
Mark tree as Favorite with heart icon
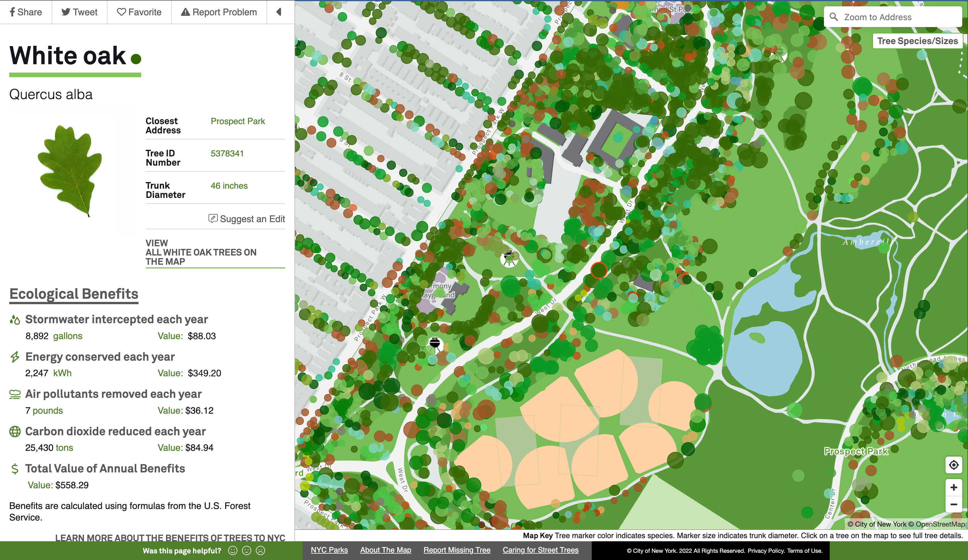[x=139, y=12]
